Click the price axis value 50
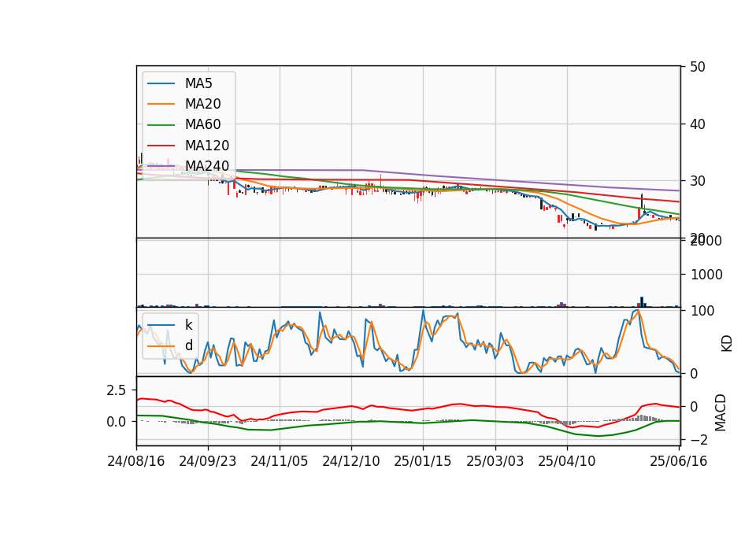This screenshot has width=756, height=543. click(698, 67)
